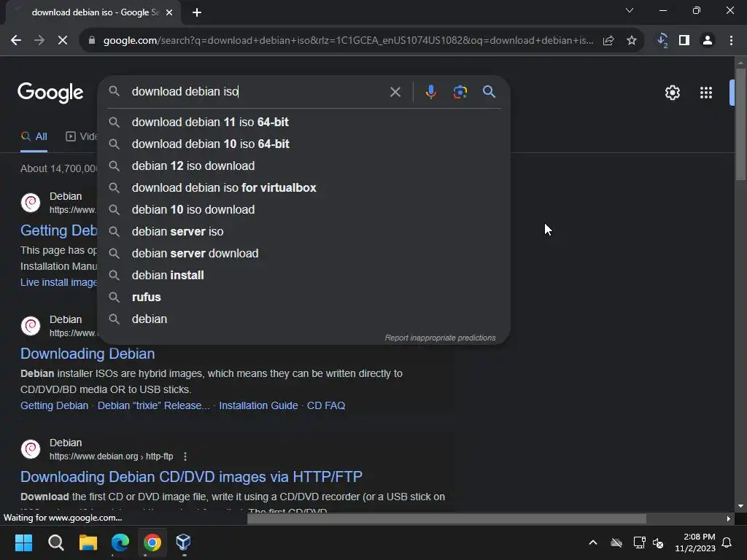Image resolution: width=747 pixels, height=560 pixels.
Task: Submit search with blue magnifier button
Action: [489, 92]
